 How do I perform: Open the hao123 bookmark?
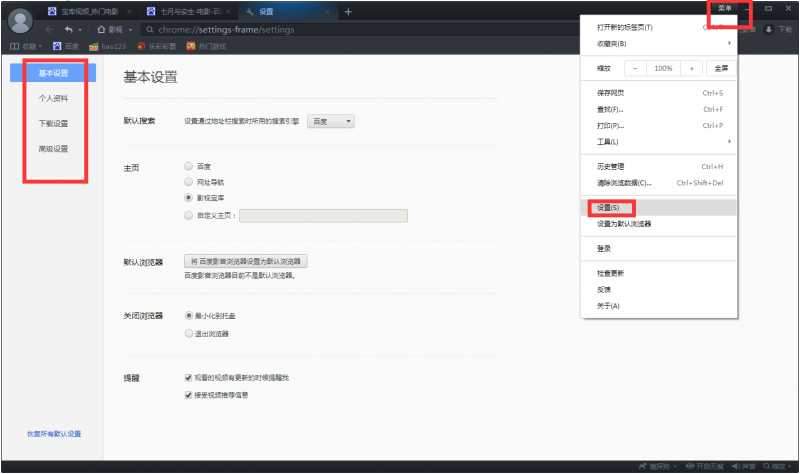tap(107, 46)
